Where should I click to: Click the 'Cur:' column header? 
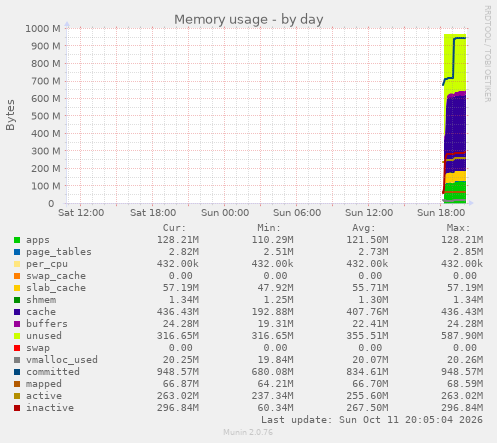point(174,228)
